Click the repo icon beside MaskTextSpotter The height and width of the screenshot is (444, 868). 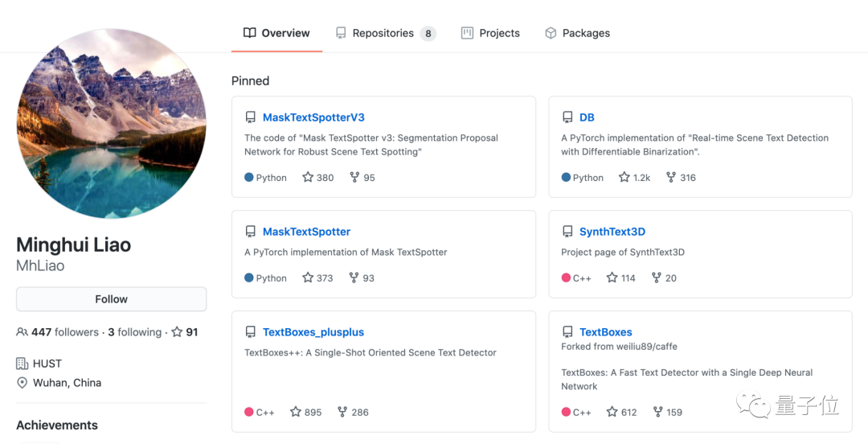click(251, 232)
